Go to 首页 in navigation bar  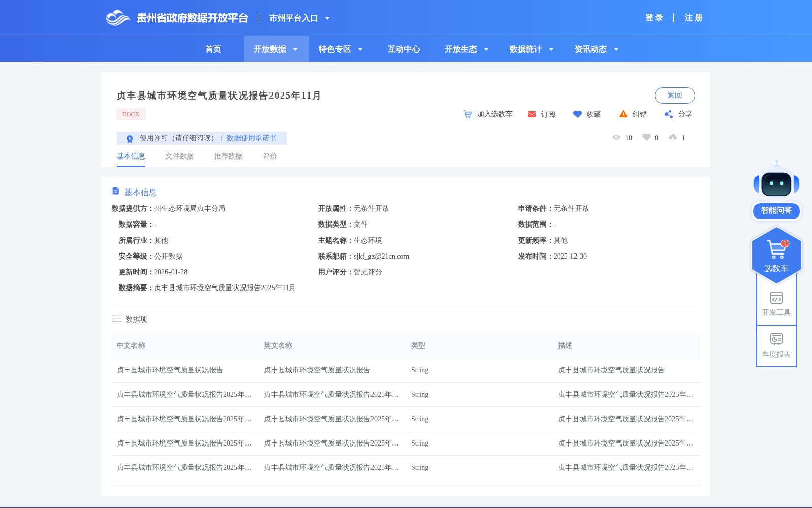tap(213, 49)
